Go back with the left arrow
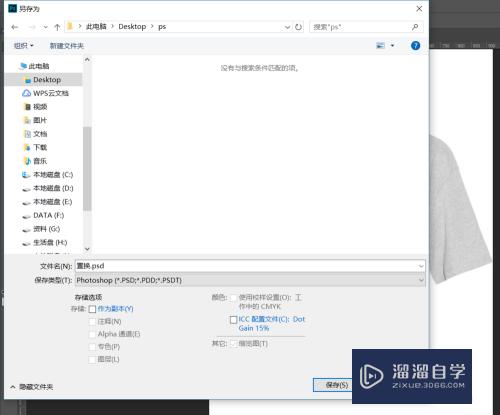500x415 pixels. pyautogui.click(x=14, y=27)
